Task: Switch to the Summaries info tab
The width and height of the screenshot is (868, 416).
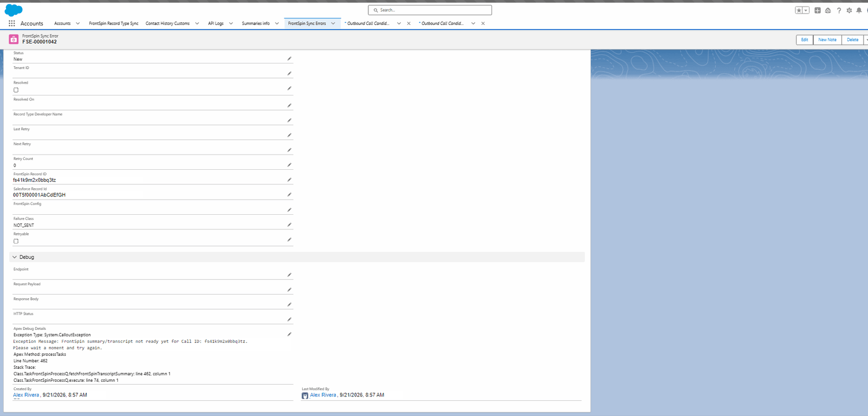Action: click(256, 23)
